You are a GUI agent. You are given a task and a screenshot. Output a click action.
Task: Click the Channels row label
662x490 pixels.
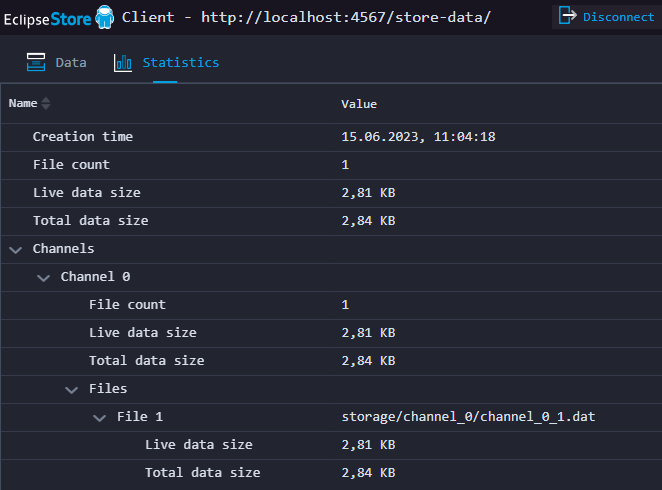pyautogui.click(x=64, y=249)
